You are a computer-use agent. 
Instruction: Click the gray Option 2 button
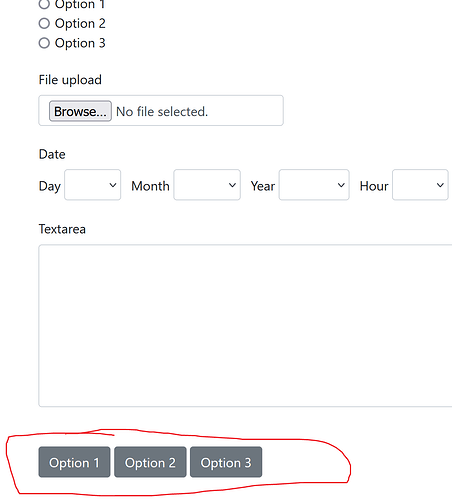click(x=150, y=462)
